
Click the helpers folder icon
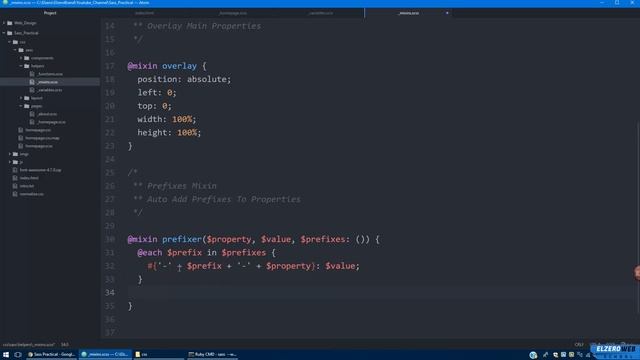(x=27, y=66)
